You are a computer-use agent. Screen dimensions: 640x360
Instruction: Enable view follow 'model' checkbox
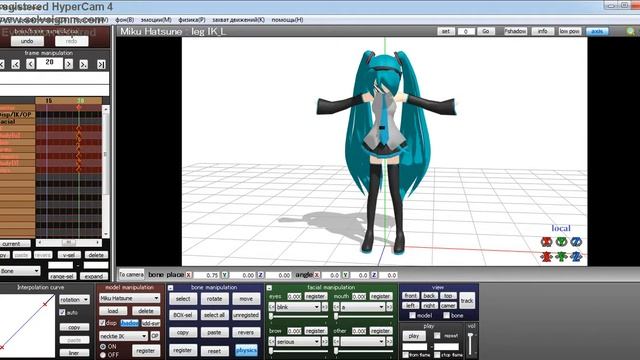tap(413, 316)
